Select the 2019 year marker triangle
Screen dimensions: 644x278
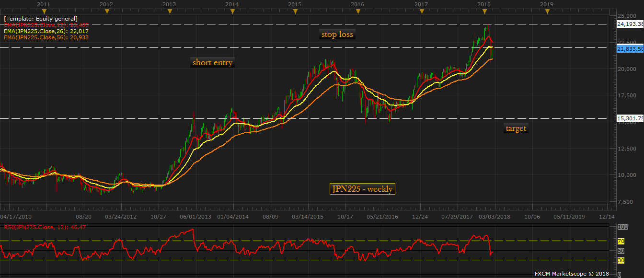(x=546, y=11)
